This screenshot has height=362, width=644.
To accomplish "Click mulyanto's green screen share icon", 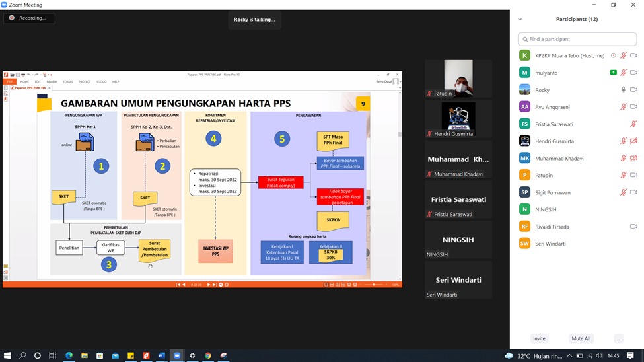I will click(614, 73).
